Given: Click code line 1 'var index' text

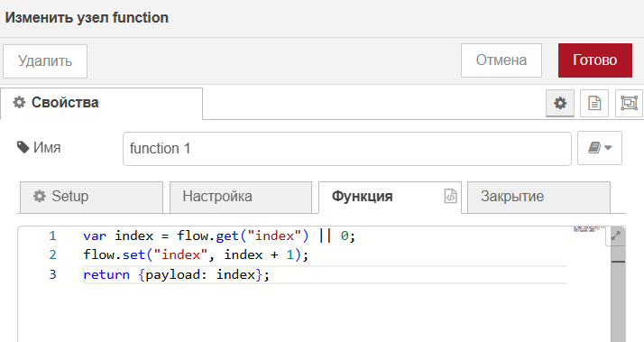Looking at the screenshot, I should 118,236.
